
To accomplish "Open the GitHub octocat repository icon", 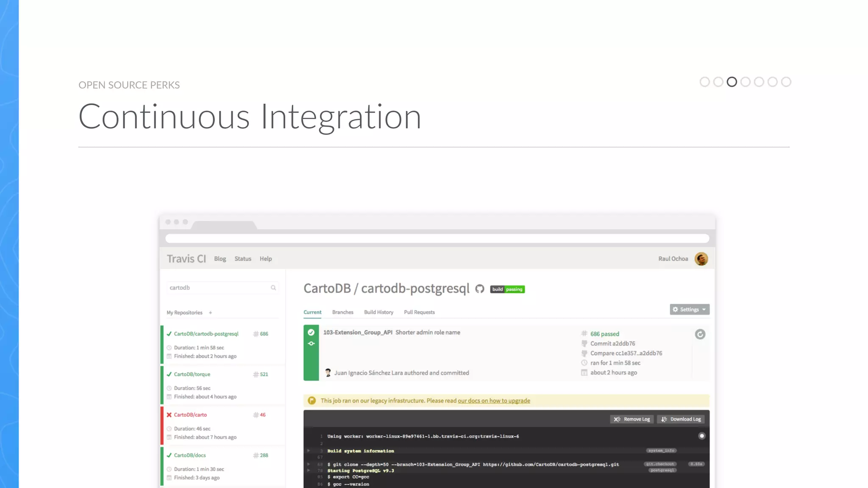I will [479, 289].
